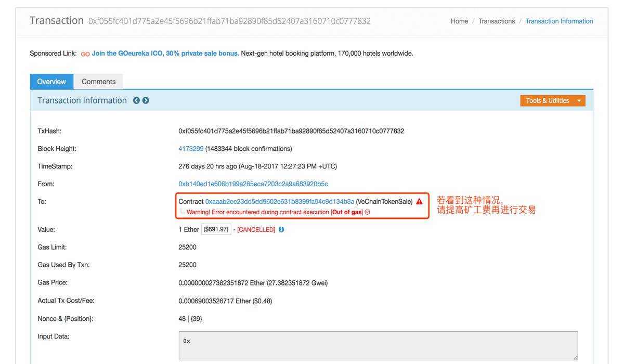Viewport: 624px width, 364px height.
Task: Click the red warning triangle icon
Action: 419,201
